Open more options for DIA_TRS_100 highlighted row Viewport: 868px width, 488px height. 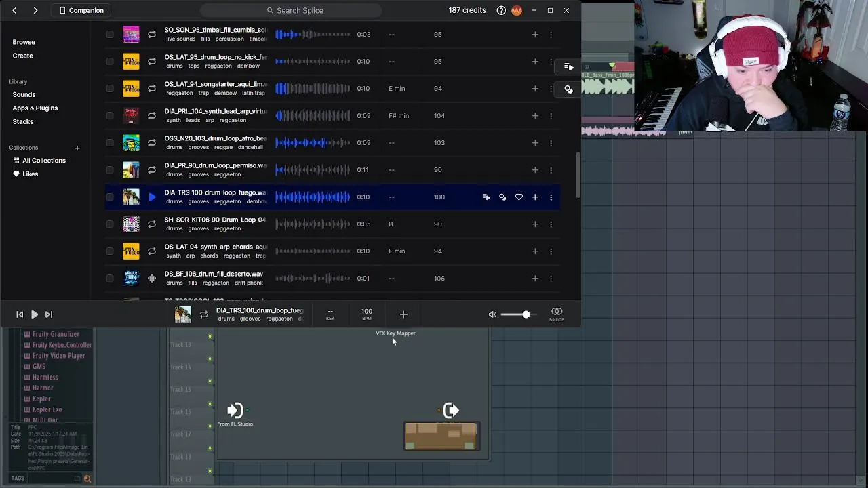tap(551, 197)
